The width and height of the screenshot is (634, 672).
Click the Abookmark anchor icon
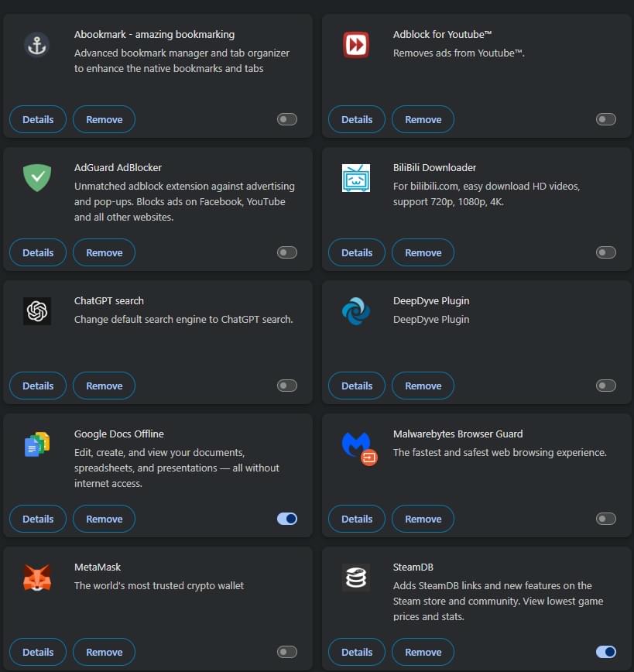[37, 45]
